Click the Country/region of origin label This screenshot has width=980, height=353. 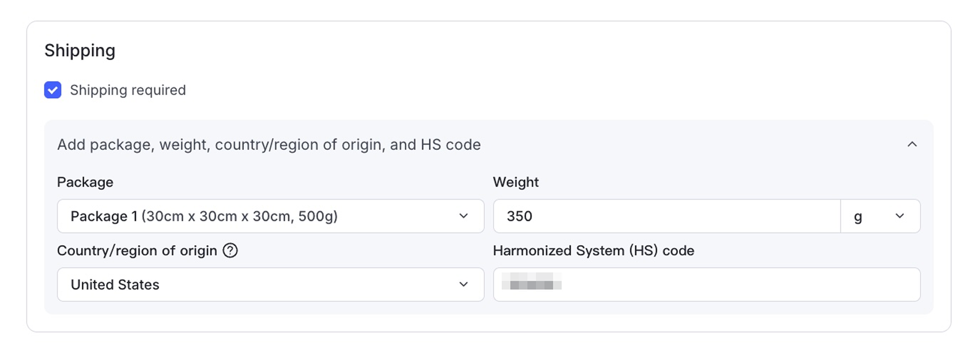137,250
